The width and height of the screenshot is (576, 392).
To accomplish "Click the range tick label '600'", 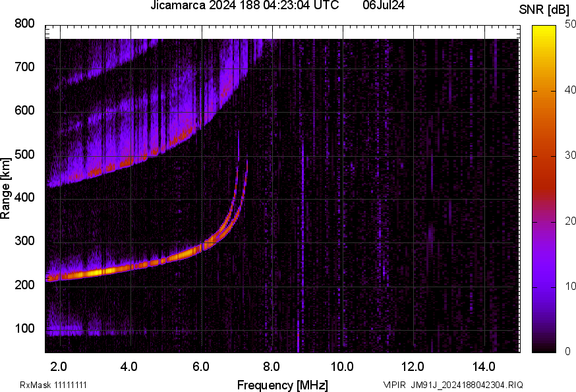I will click(24, 111).
